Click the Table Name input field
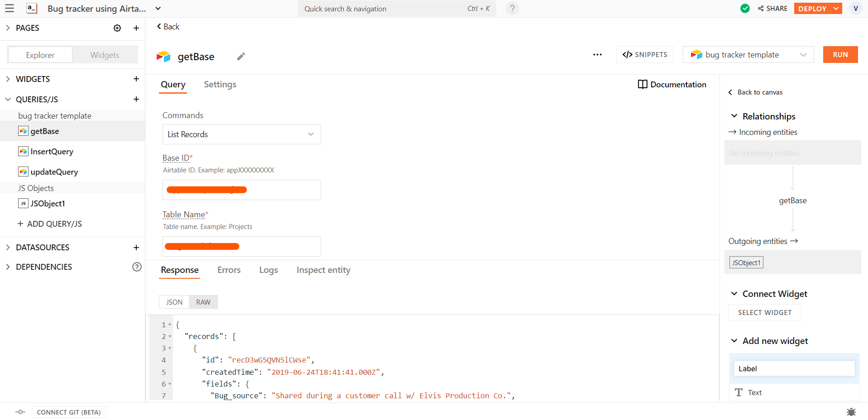 (x=241, y=246)
